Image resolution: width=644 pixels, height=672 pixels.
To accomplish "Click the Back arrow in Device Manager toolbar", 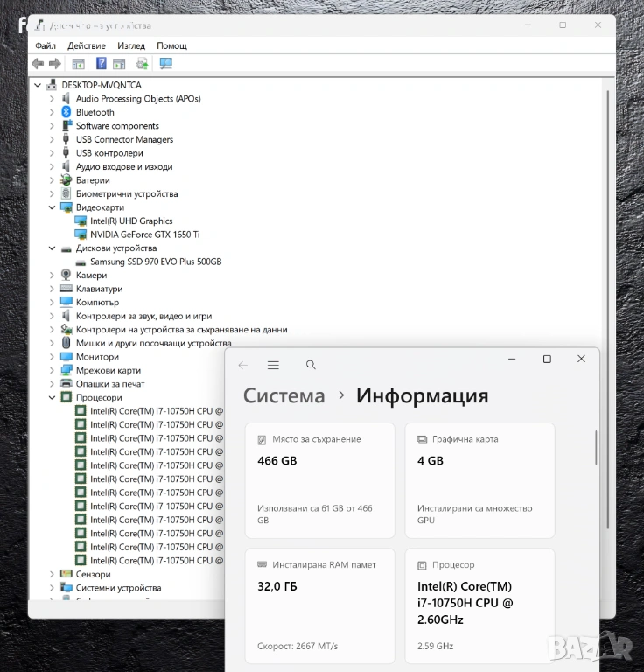I will [x=38, y=64].
